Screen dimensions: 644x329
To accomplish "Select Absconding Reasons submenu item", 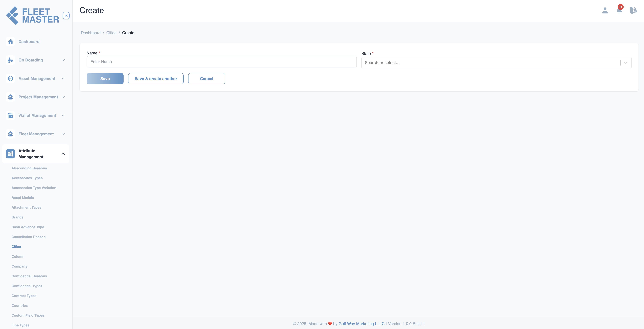I will pyautogui.click(x=29, y=168).
